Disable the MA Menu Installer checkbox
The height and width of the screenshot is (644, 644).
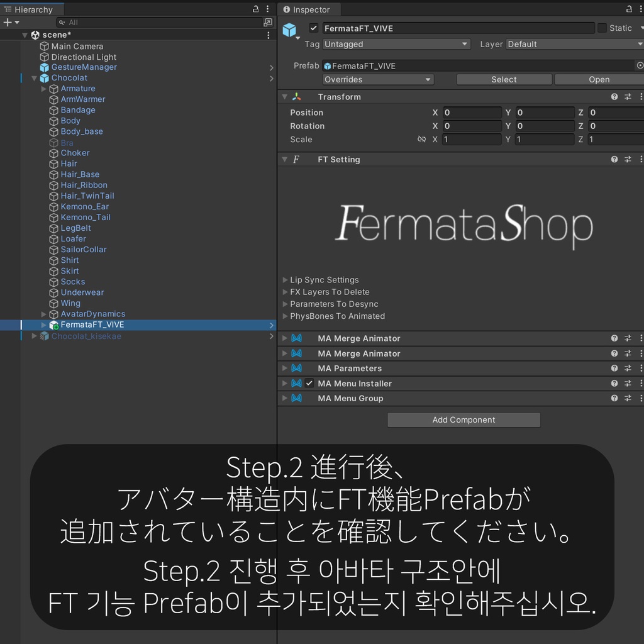coord(309,383)
